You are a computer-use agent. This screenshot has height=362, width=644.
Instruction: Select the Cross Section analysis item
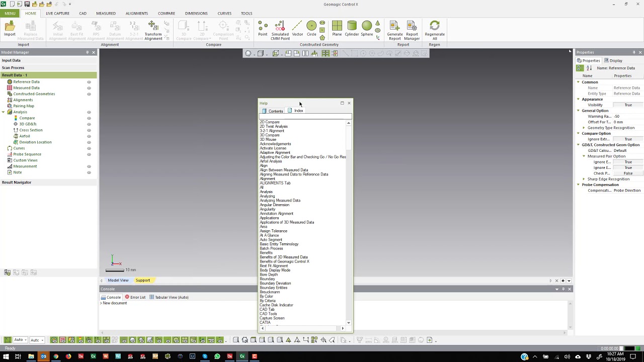point(31,130)
